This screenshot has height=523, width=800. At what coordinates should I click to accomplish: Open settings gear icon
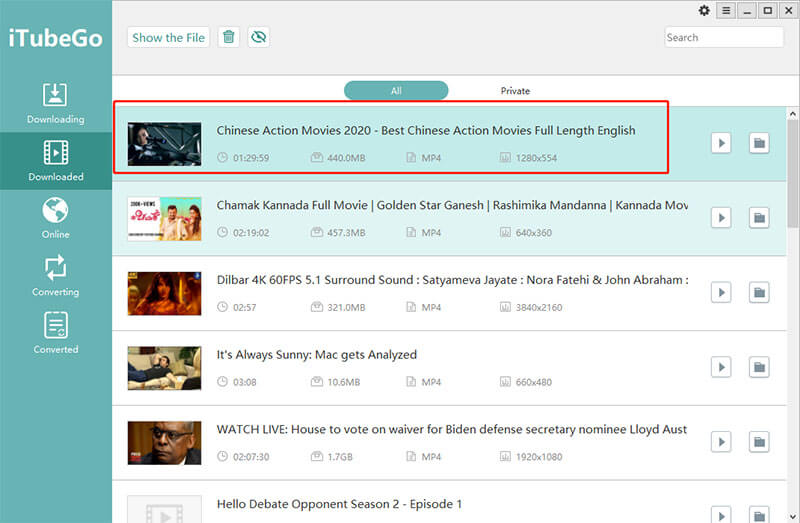(x=704, y=10)
